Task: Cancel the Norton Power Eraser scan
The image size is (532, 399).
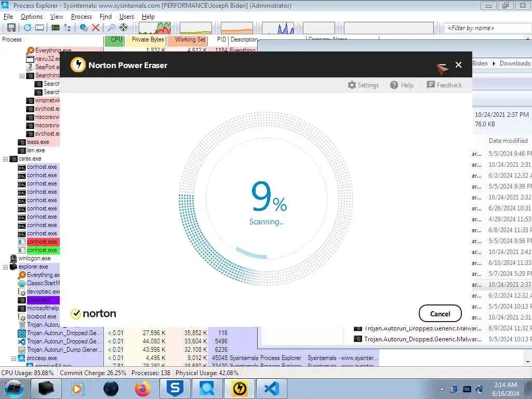Action: click(x=440, y=313)
